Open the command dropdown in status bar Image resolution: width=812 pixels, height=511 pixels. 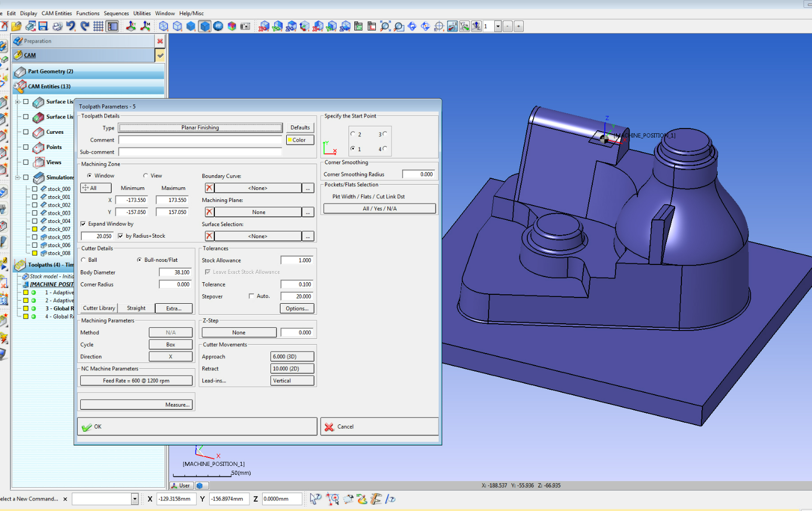click(x=135, y=499)
